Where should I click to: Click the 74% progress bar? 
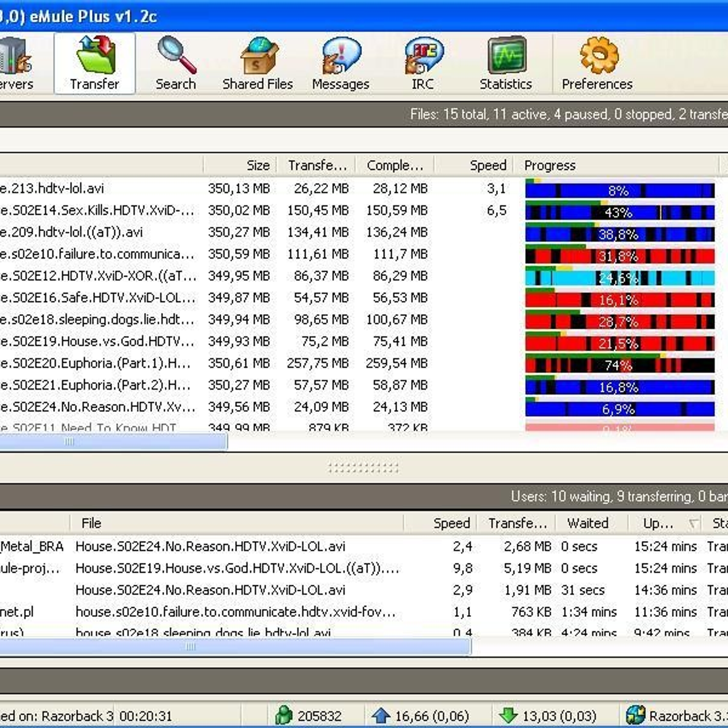coord(620,364)
